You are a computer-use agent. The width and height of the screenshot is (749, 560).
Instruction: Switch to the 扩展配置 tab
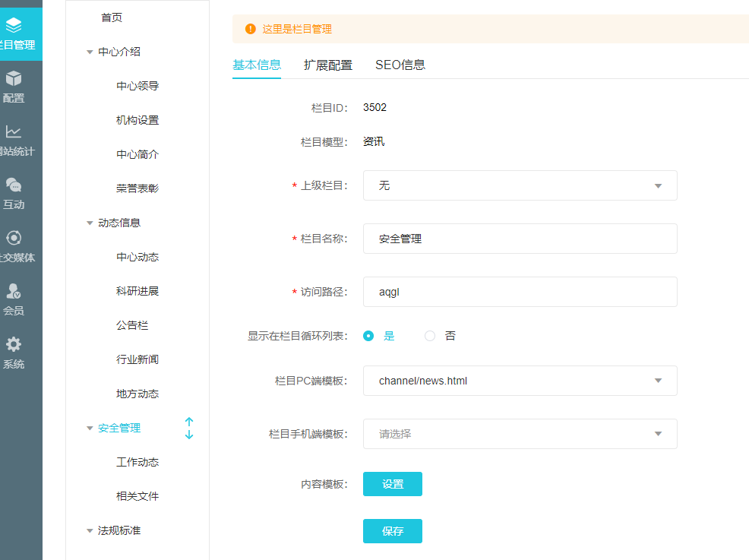(x=328, y=65)
